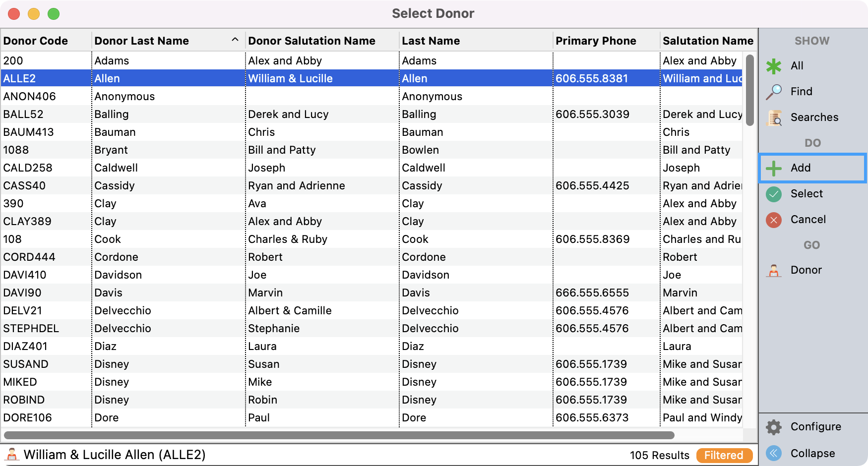The height and width of the screenshot is (466, 868).
Task: Sort by the Donor Code column header
Action: [36, 41]
